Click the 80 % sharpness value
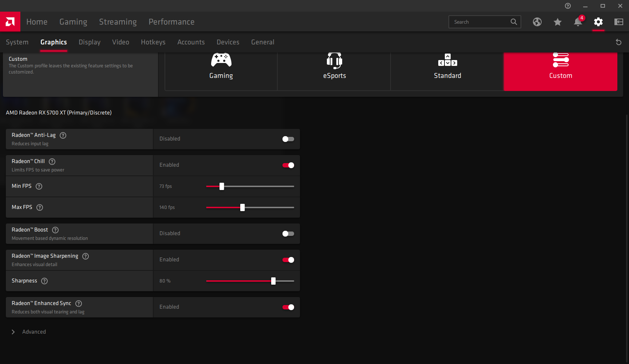 [x=165, y=281]
